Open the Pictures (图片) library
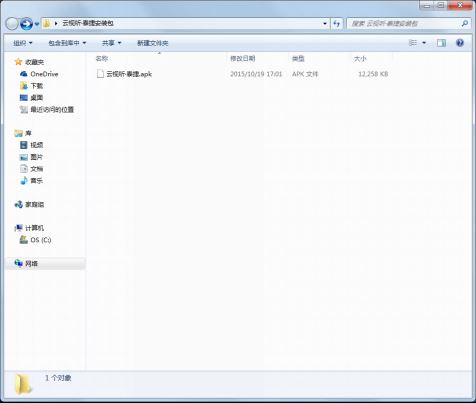Screen dimensions: 476x403 pyautogui.click(x=37, y=157)
